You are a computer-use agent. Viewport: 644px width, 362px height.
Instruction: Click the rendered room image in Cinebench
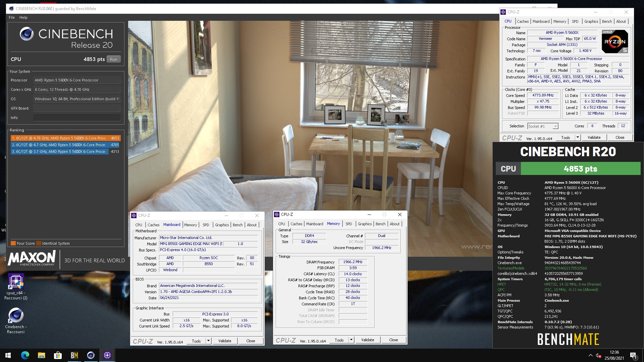[x=310, y=139]
